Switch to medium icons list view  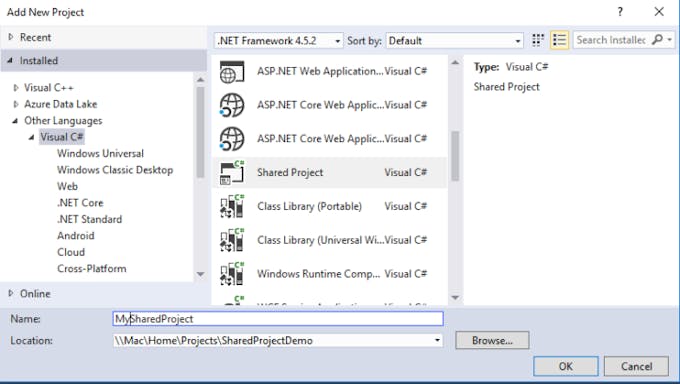(559, 40)
